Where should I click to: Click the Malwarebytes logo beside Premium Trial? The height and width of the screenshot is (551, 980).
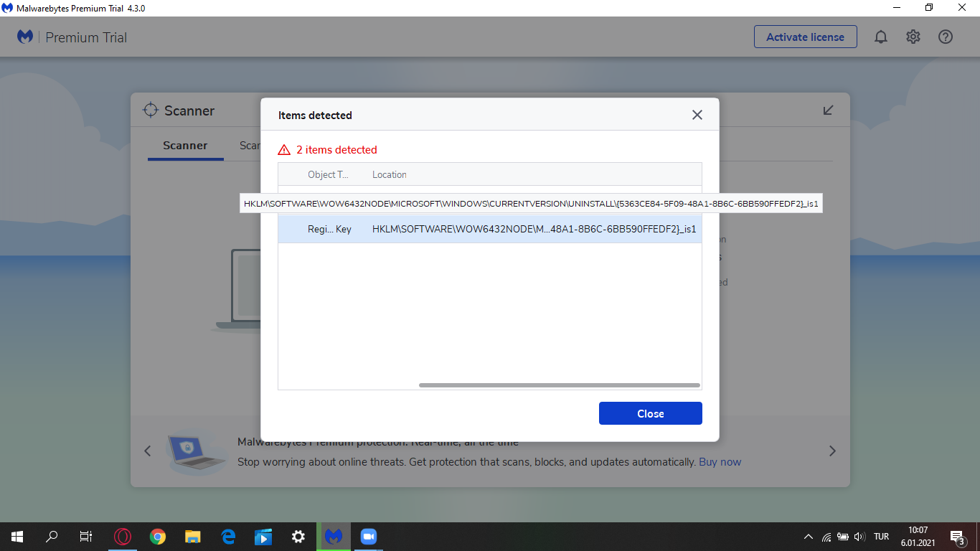click(25, 37)
